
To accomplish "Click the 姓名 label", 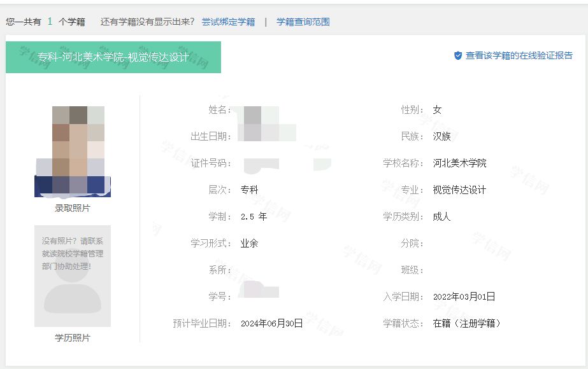I will (x=220, y=110).
